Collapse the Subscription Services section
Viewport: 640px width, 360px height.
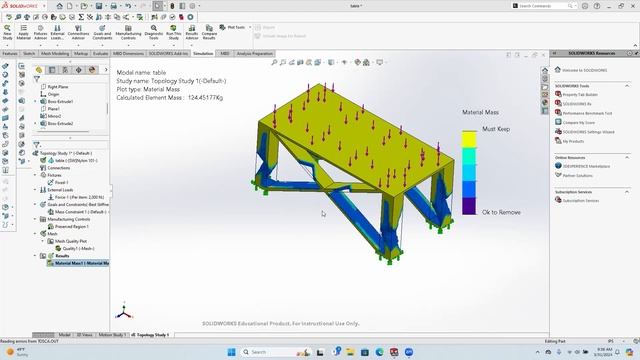coord(627,191)
